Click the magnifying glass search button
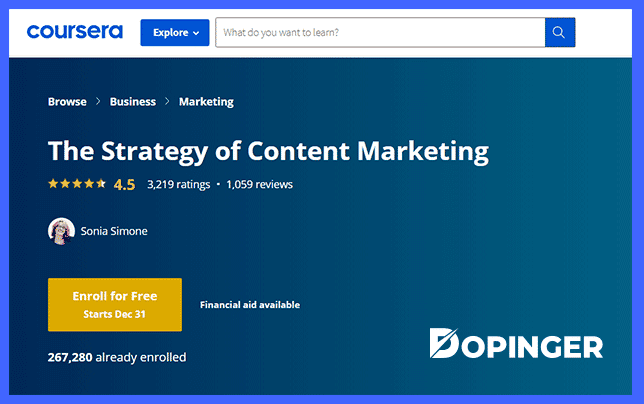 pyautogui.click(x=560, y=32)
